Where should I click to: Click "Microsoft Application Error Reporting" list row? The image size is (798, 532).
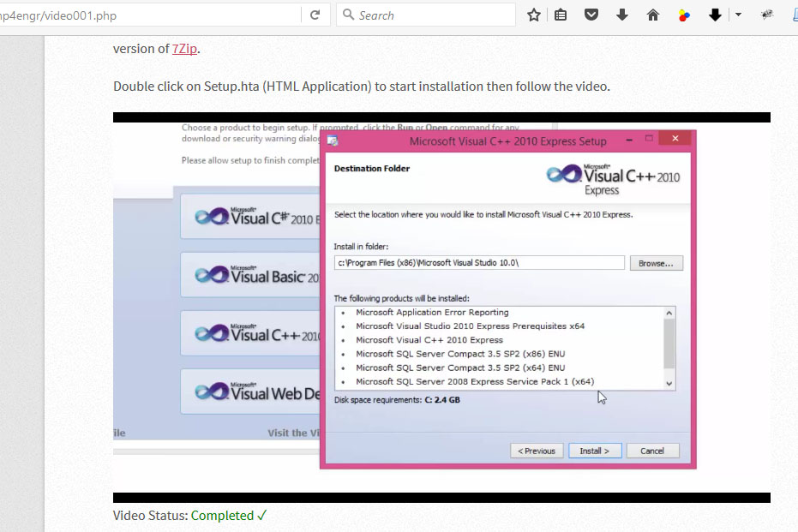pyautogui.click(x=432, y=313)
